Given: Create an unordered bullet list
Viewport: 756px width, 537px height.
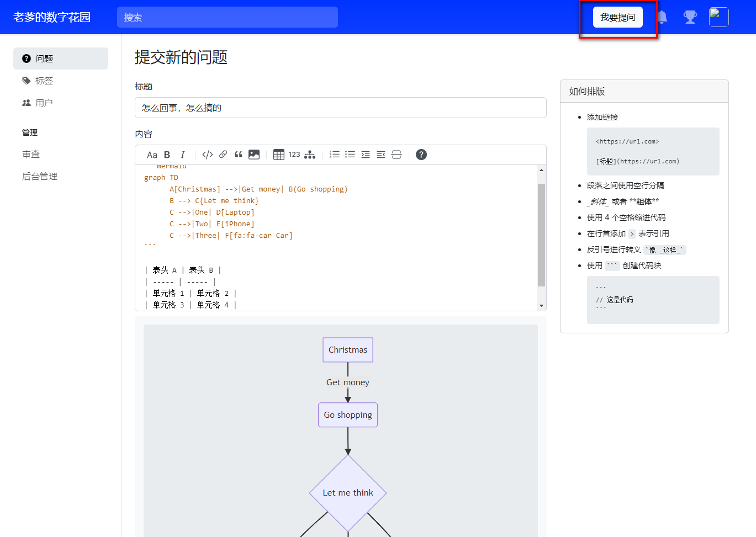Looking at the screenshot, I should coord(350,155).
